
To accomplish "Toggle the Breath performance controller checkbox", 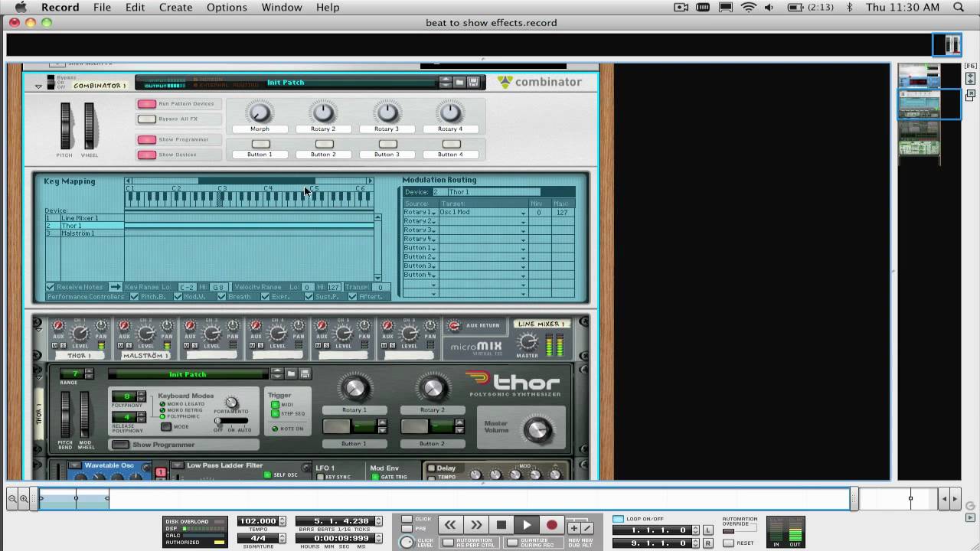I will [x=221, y=297].
